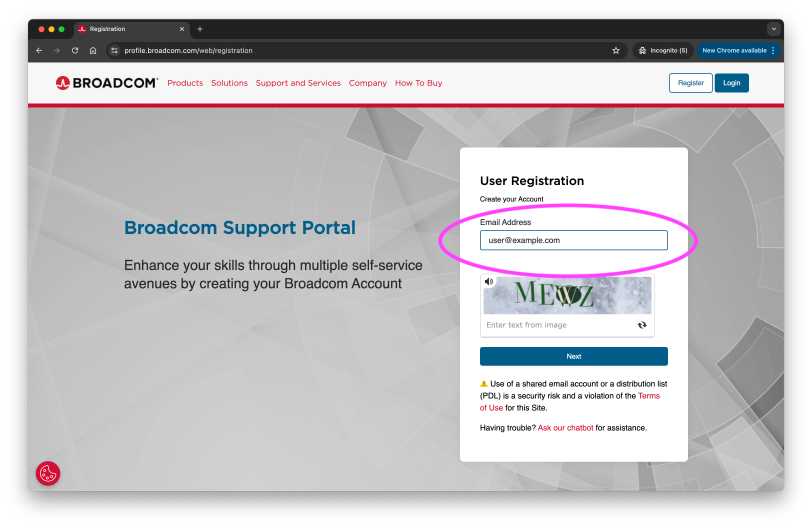Focus the Enter text from image field
812x528 pixels.
click(557, 325)
